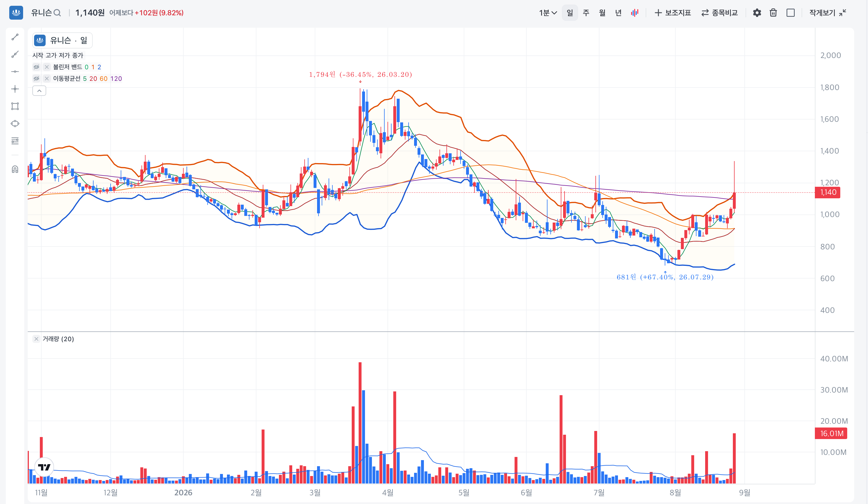This screenshot has height=504, width=868.
Task: Open 종목비교 stock comparison
Action: (x=720, y=13)
